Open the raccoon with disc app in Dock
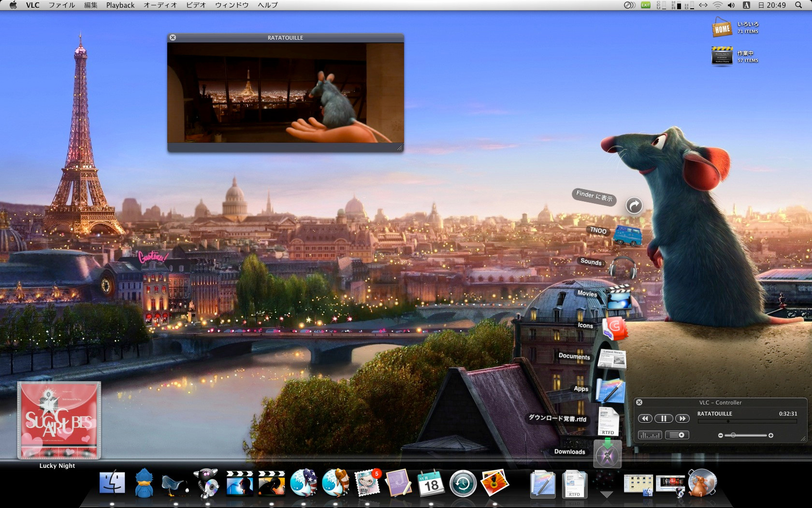 pos(207,483)
